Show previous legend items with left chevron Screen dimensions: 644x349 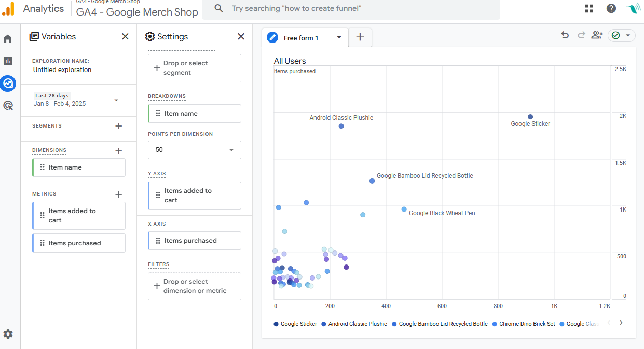609,323
